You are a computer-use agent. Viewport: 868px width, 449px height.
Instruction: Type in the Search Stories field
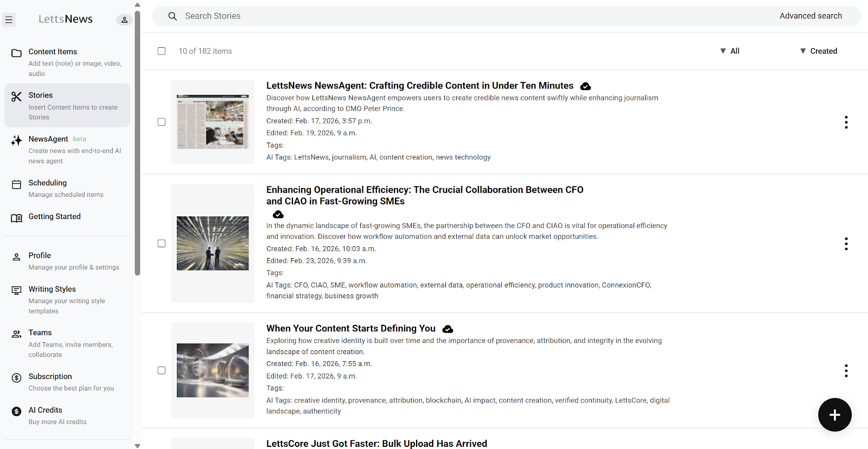pyautogui.click(x=434, y=16)
